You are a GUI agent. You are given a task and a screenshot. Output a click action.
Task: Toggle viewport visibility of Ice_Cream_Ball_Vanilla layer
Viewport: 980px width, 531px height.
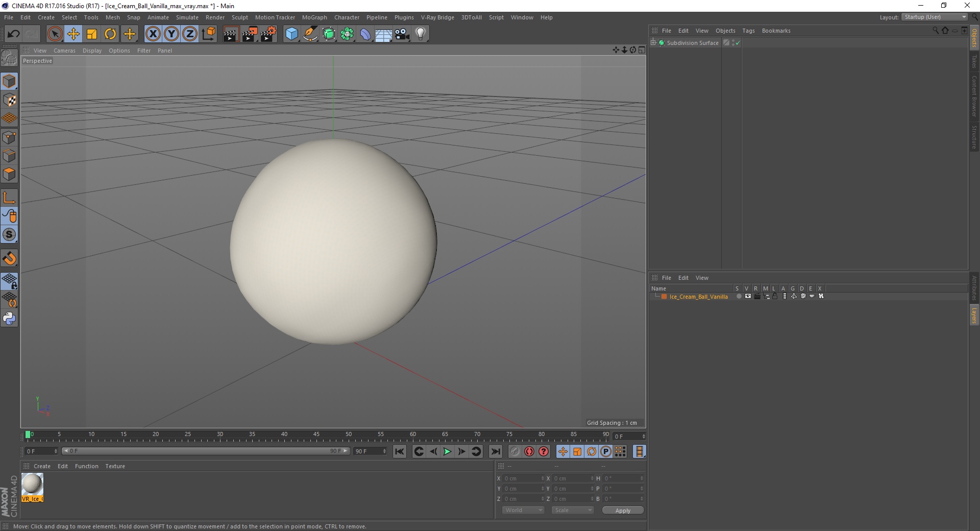coord(748,296)
